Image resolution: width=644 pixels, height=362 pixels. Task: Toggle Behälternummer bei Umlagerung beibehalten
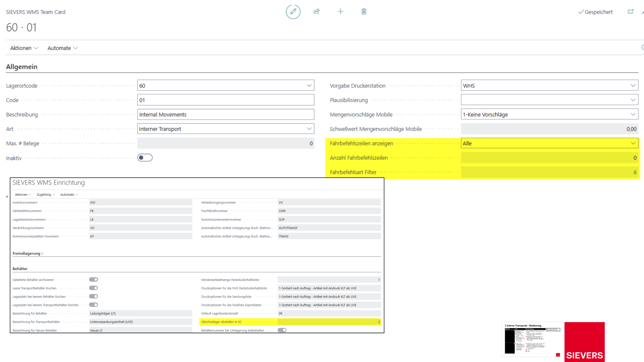(x=282, y=330)
